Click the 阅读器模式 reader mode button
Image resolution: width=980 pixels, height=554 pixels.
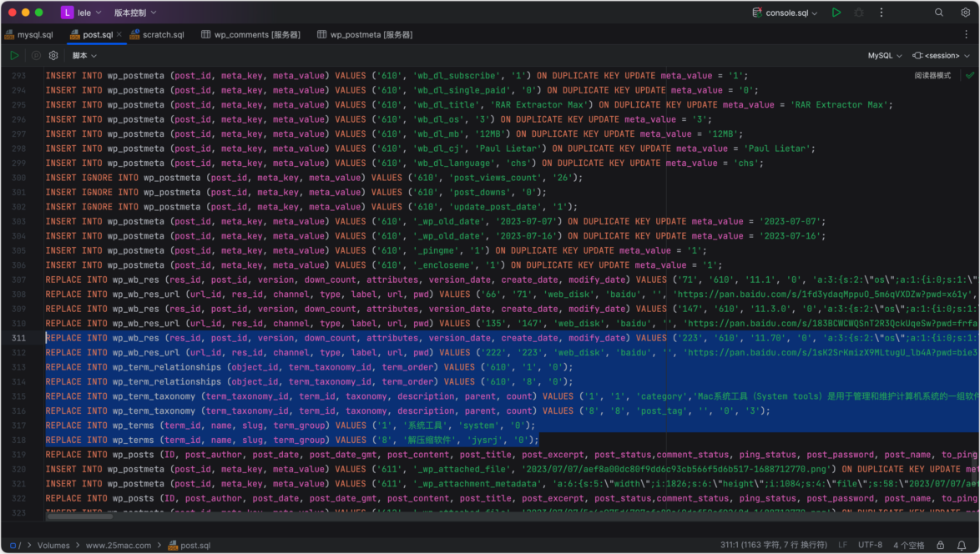[932, 76]
